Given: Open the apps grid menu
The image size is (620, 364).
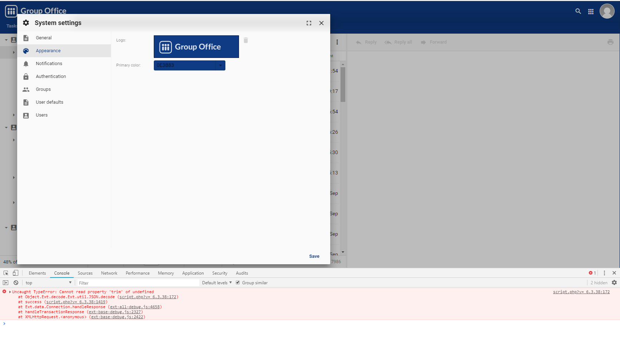Looking at the screenshot, I should [591, 11].
